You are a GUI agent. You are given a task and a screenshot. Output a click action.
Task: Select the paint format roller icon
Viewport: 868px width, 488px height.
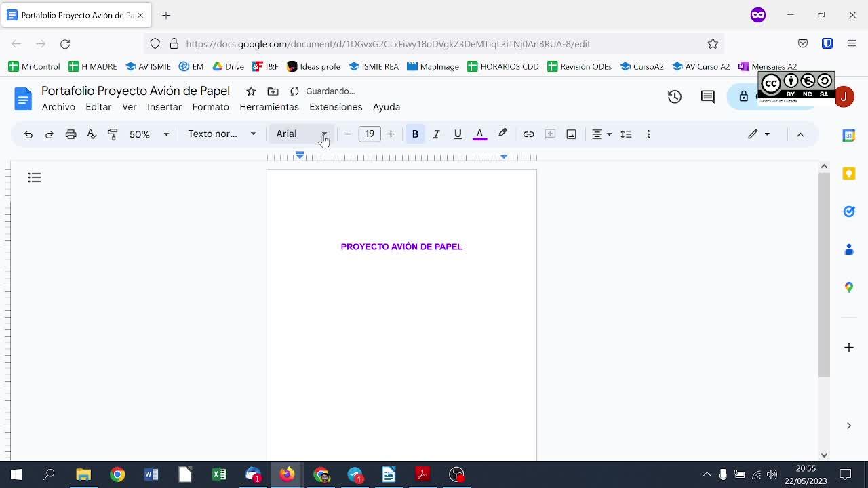113,134
